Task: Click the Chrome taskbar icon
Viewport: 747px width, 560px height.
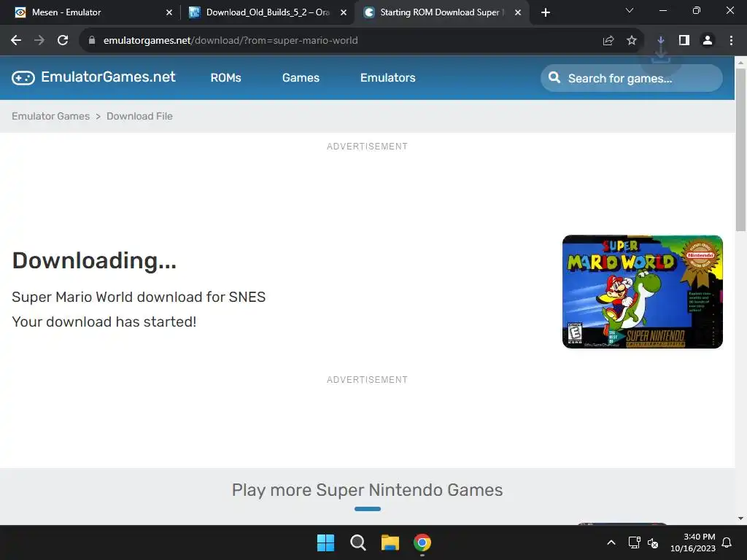Action: 422,542
